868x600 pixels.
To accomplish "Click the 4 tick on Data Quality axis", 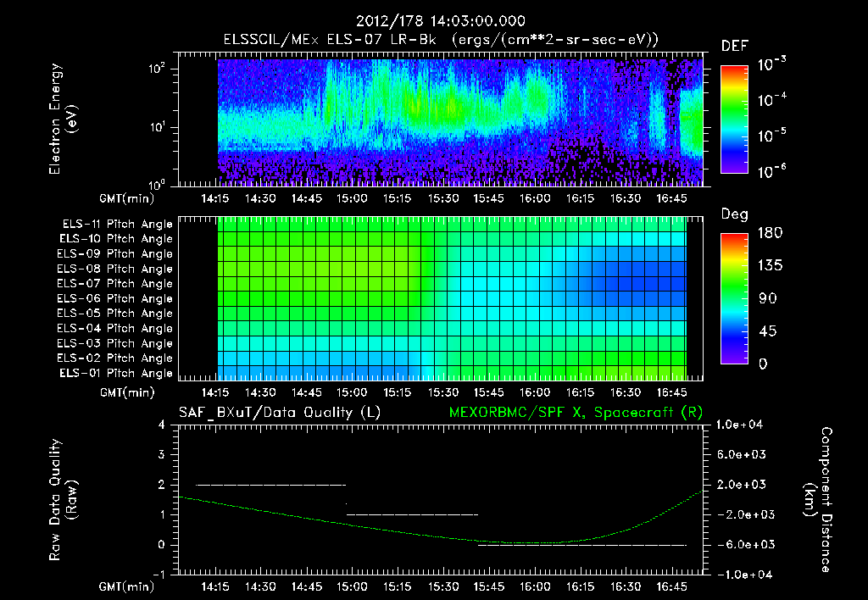I will click(x=162, y=425).
